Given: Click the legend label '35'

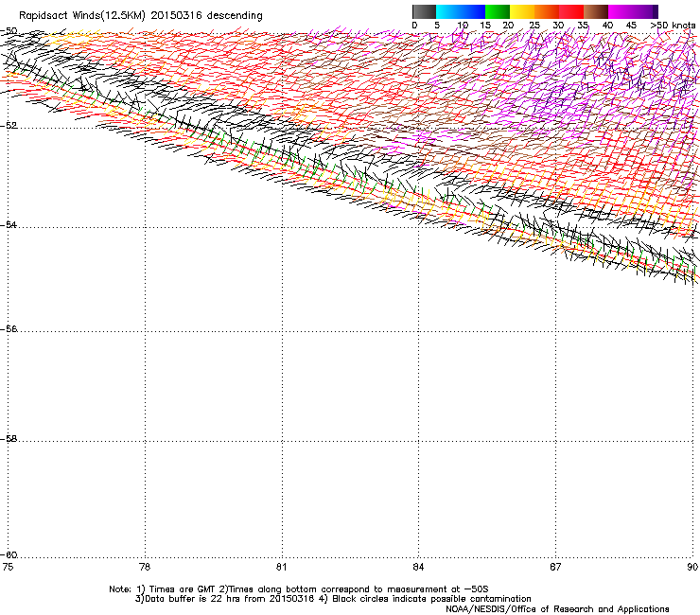Looking at the screenshot, I should (583, 26).
